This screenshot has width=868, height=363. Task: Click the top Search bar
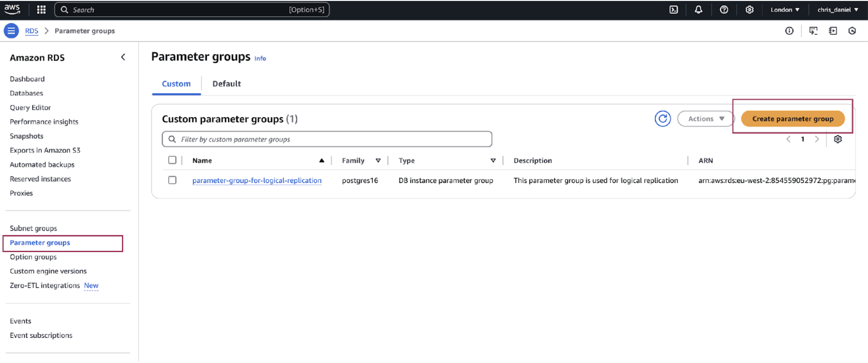tap(192, 10)
